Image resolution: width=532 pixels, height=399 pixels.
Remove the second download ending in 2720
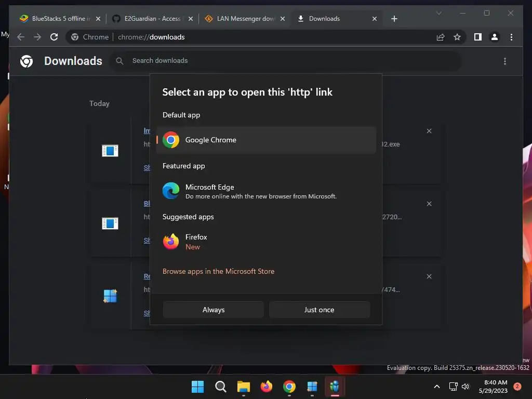click(429, 204)
